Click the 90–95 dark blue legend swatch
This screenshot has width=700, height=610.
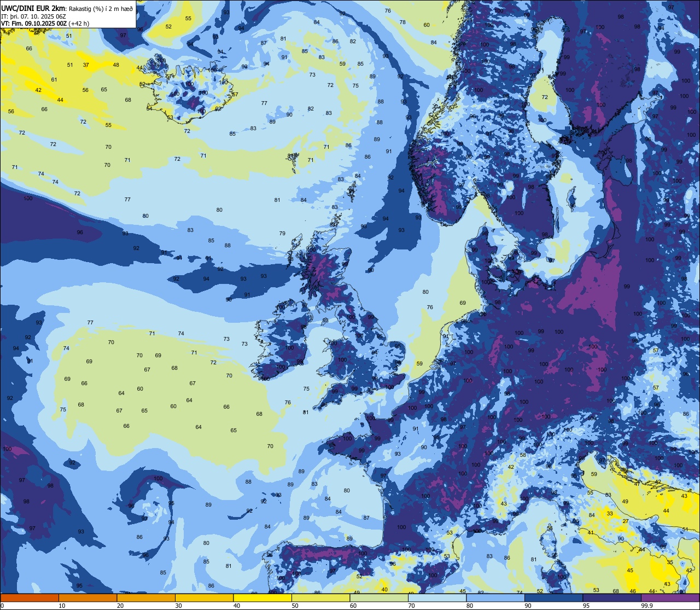[553, 597]
